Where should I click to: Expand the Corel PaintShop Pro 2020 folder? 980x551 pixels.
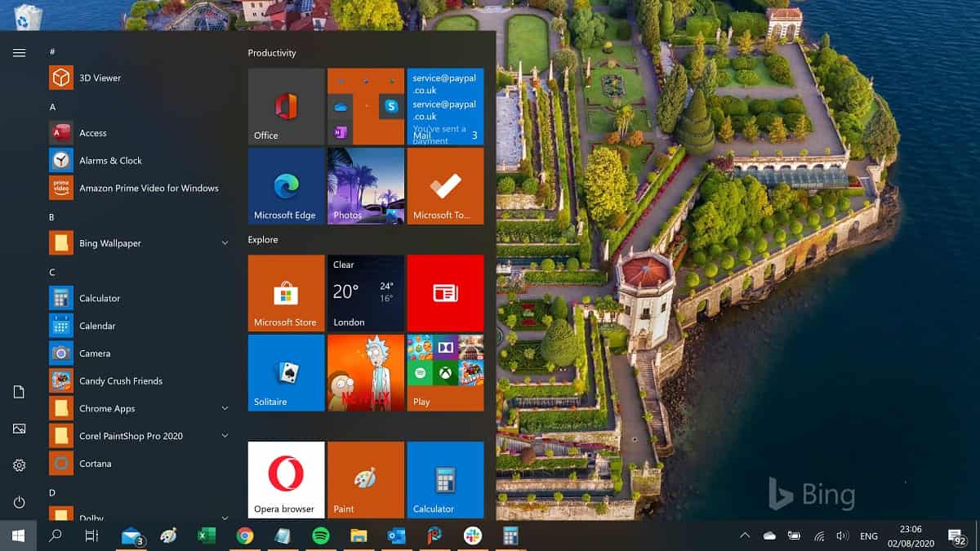point(225,436)
